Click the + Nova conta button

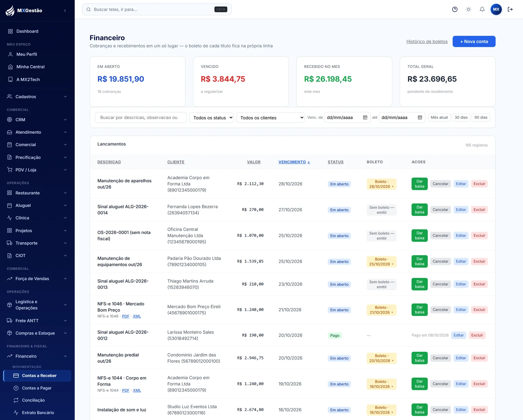(x=474, y=42)
